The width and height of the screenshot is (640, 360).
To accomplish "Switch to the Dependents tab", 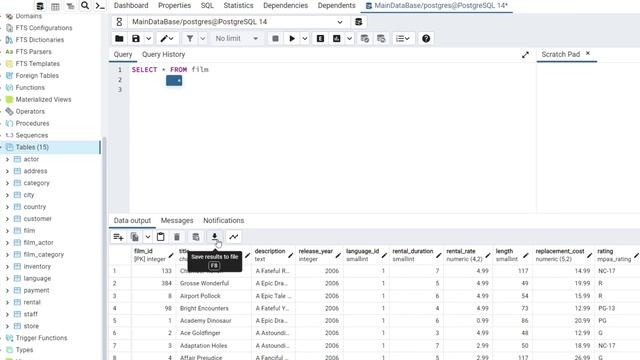I will [336, 6].
